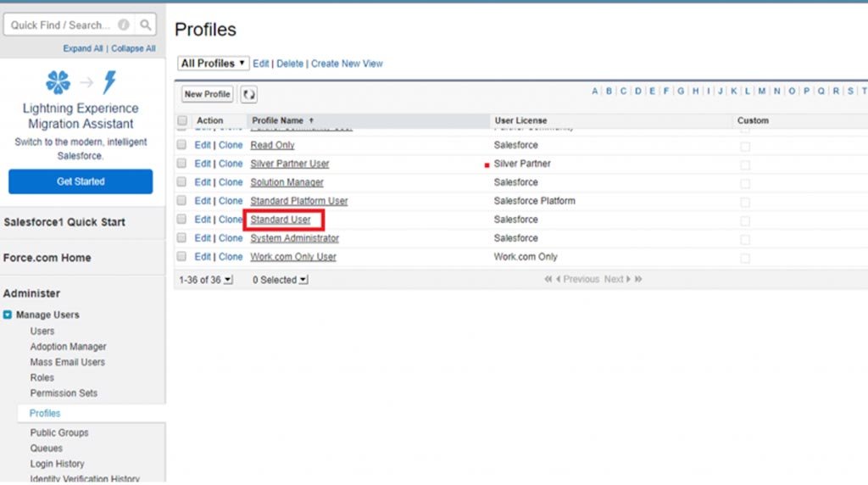Filter profiles by letter S

pyautogui.click(x=850, y=91)
